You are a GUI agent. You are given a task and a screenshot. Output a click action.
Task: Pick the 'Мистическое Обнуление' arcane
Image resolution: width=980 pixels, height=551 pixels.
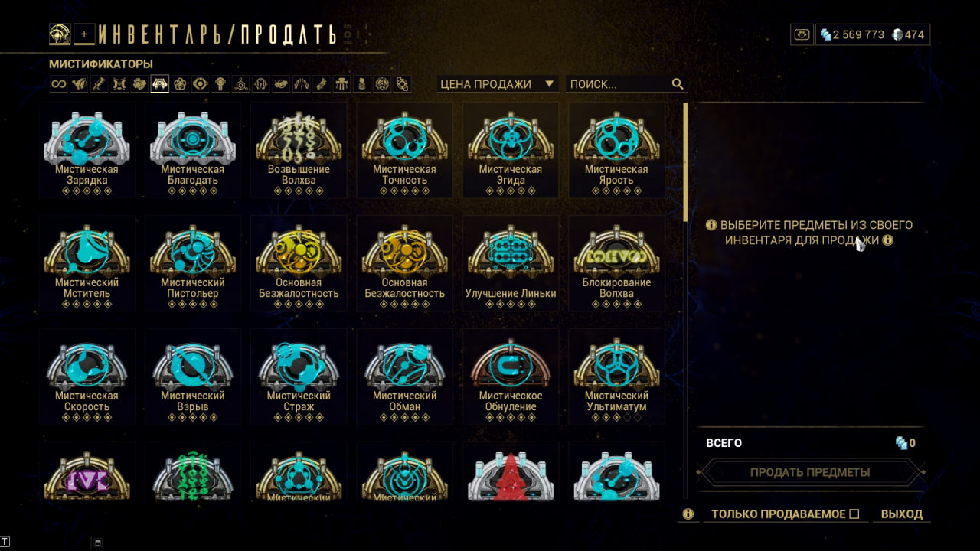(x=511, y=377)
